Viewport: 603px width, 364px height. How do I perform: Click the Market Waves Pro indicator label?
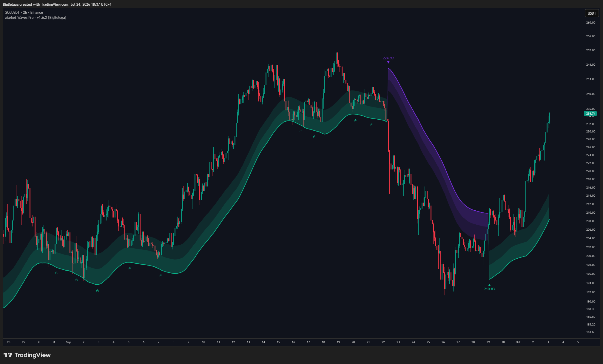tap(36, 18)
